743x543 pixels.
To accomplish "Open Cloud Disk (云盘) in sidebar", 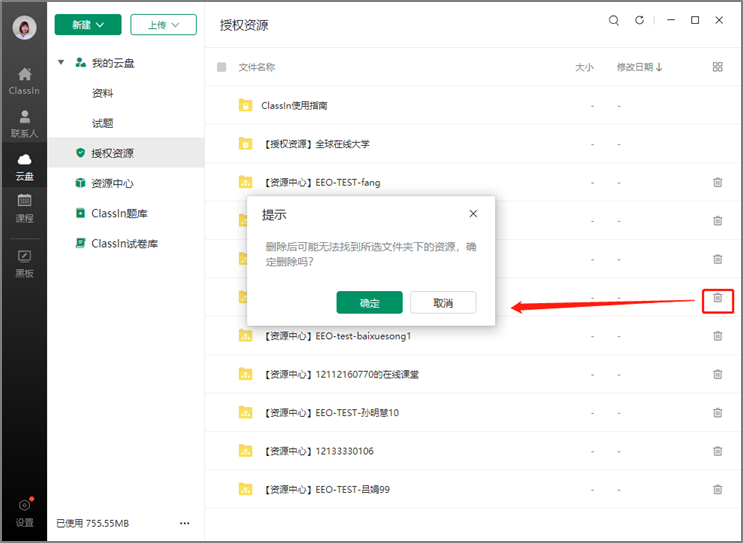I will click(x=24, y=167).
